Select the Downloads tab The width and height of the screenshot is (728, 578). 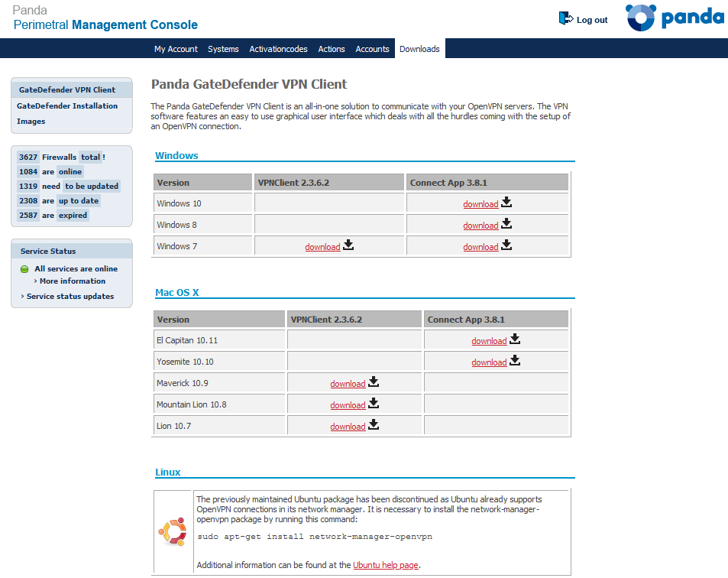tap(419, 49)
